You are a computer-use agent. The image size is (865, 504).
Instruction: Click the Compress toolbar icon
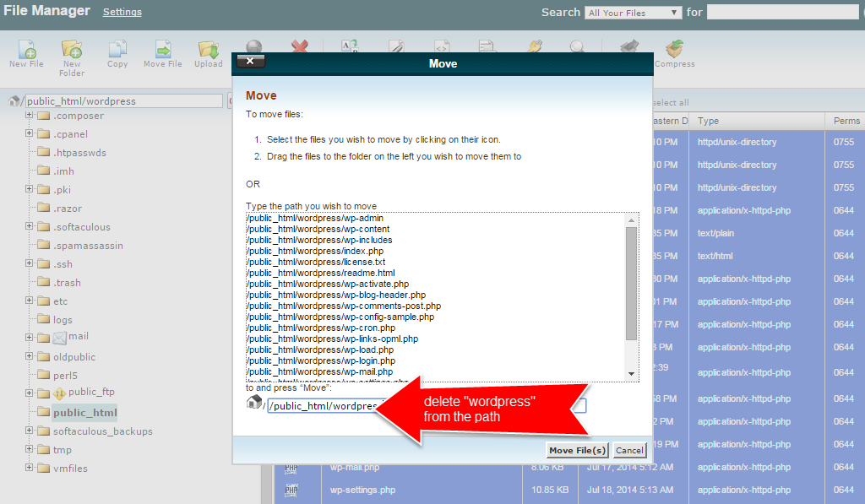(674, 50)
